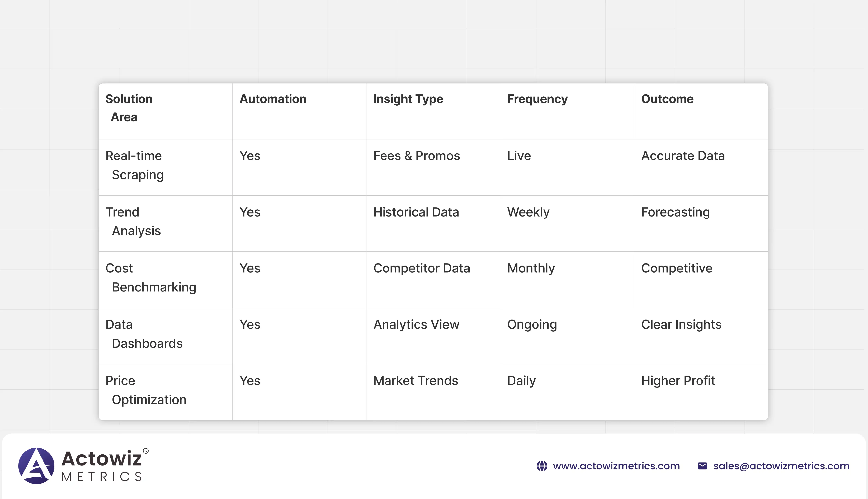Select the Fees & Promos cell
Image resolution: width=868 pixels, height=499 pixels.
pos(416,156)
